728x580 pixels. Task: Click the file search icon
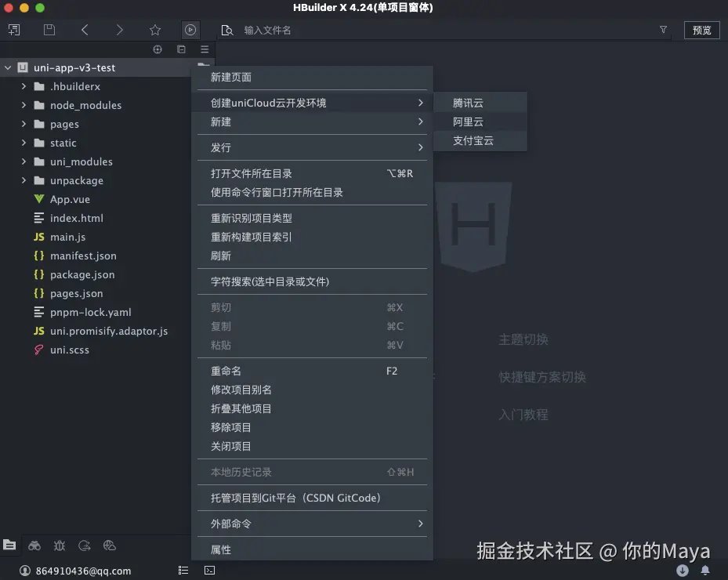point(227,31)
